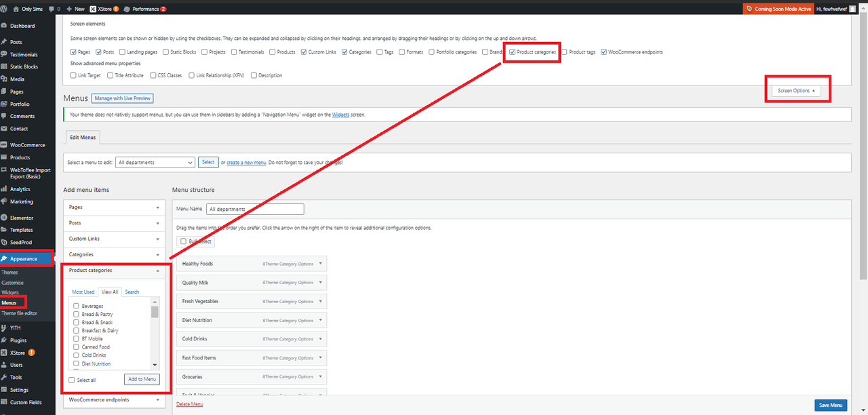Expand Healthy Foods menu item options
Image resolution: width=868 pixels, height=415 pixels.
(x=321, y=264)
